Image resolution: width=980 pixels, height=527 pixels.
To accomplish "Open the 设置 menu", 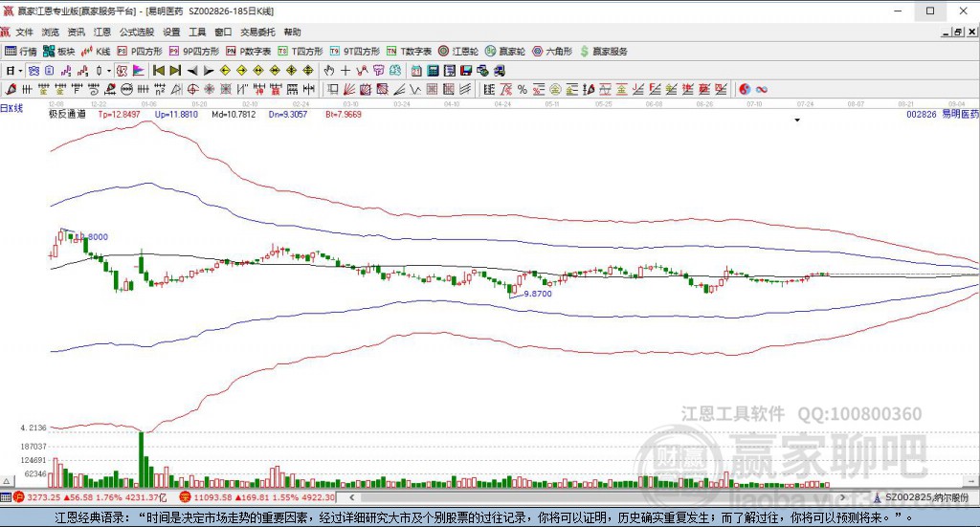I will [171, 32].
